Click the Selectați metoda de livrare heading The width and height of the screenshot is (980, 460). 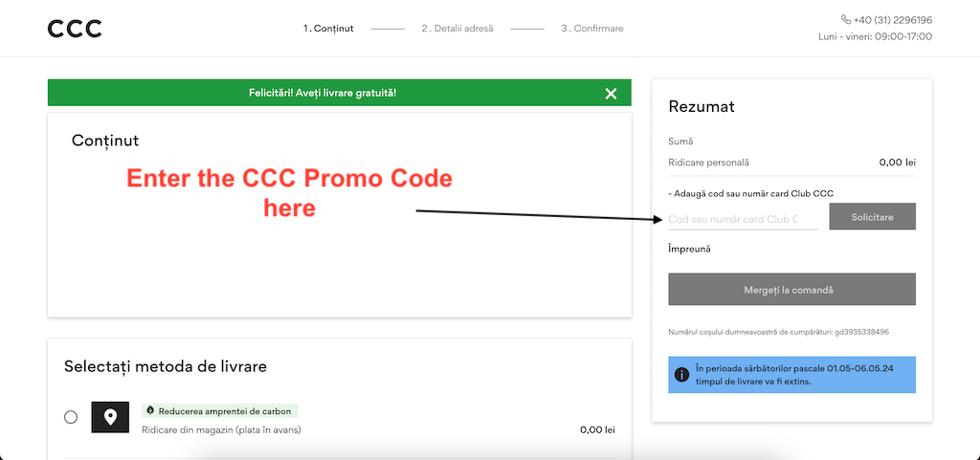click(166, 367)
